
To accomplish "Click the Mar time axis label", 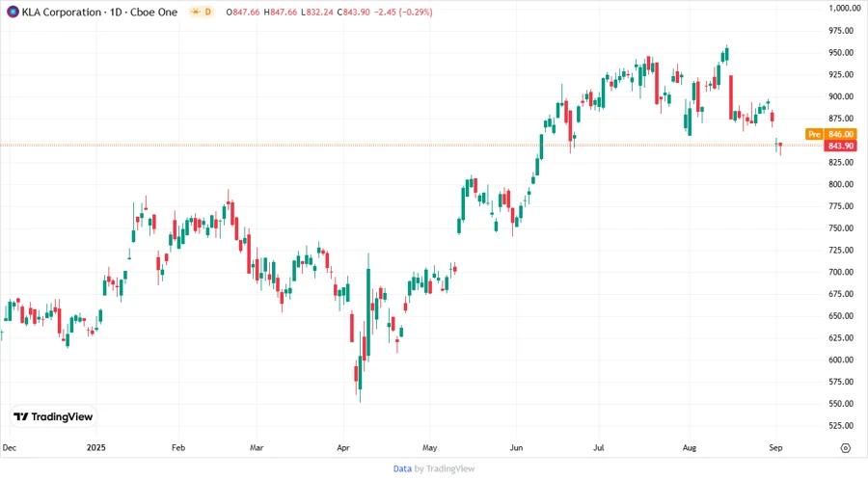I will point(257,447).
